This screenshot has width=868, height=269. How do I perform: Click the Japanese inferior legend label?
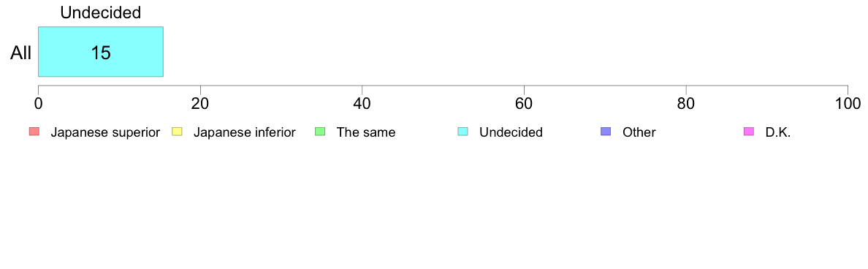point(244,132)
